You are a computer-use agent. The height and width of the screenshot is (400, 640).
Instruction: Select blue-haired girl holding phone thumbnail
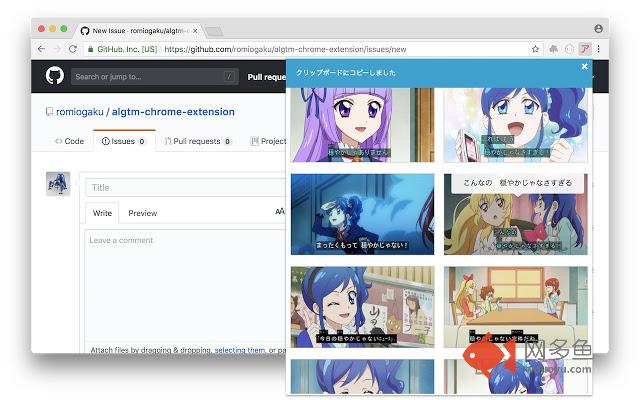pos(516,125)
